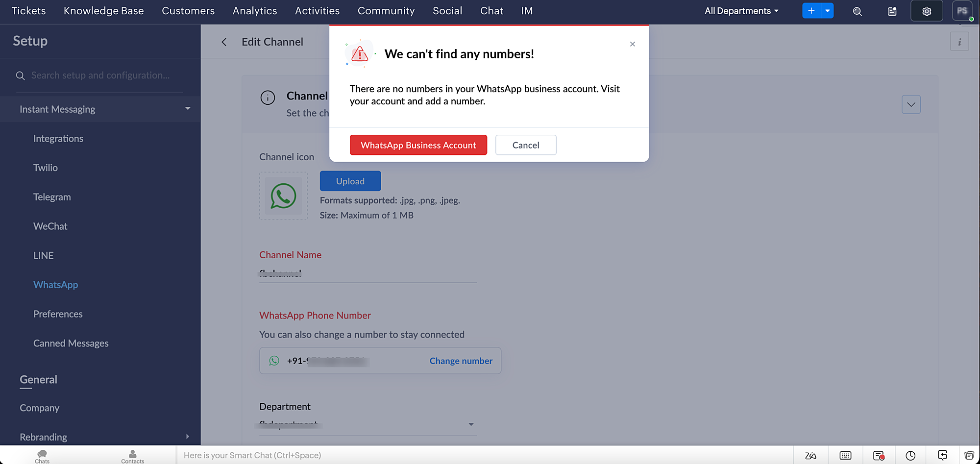Go back using the Edit Channel arrow
This screenshot has height=464, width=980.
224,42
